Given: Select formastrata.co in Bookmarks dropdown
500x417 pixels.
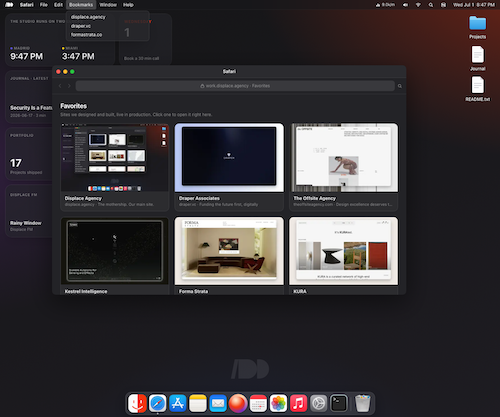Looking at the screenshot, I should click(x=86, y=35).
